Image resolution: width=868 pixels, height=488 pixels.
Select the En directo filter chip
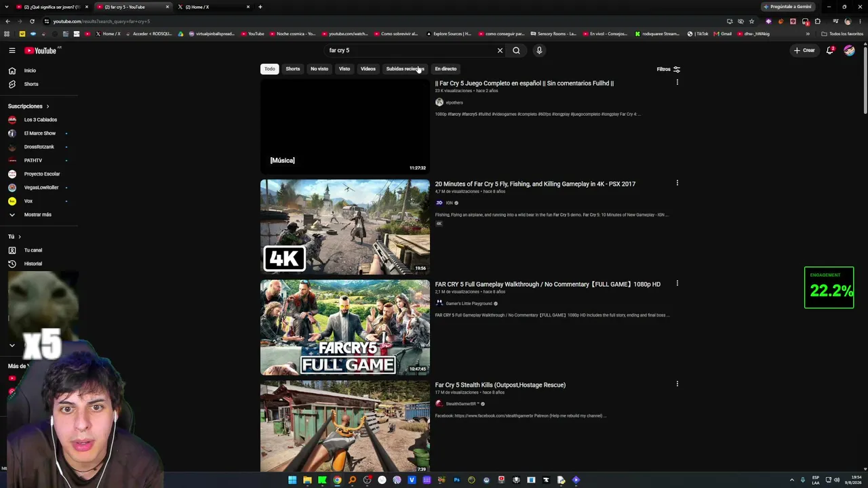tap(446, 69)
